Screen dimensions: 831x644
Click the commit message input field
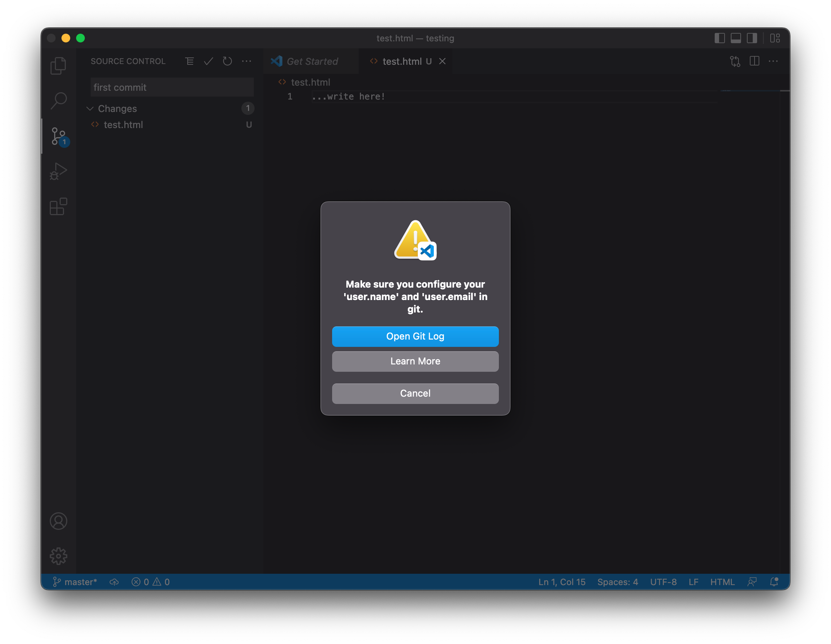coord(172,87)
